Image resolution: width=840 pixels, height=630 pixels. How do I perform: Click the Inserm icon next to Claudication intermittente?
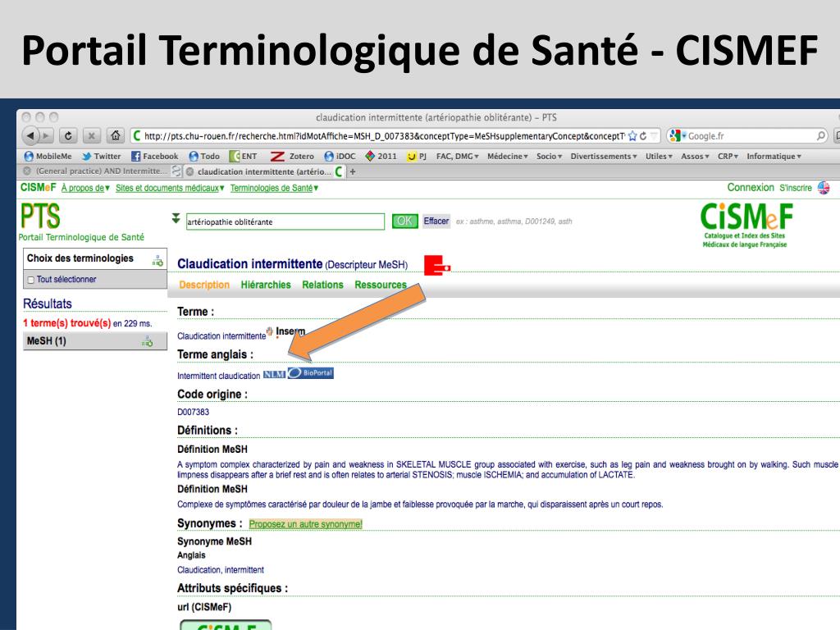click(x=286, y=332)
